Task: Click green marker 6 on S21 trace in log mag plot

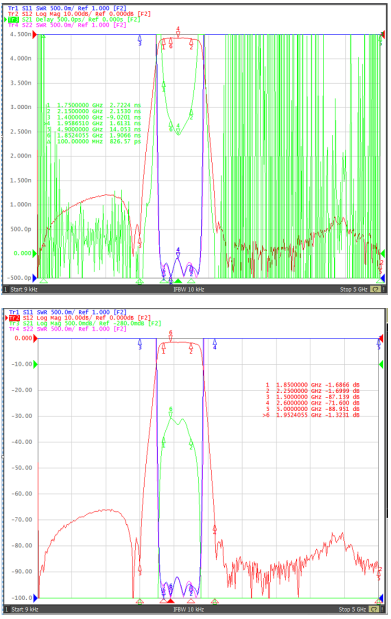Action: point(171,413)
